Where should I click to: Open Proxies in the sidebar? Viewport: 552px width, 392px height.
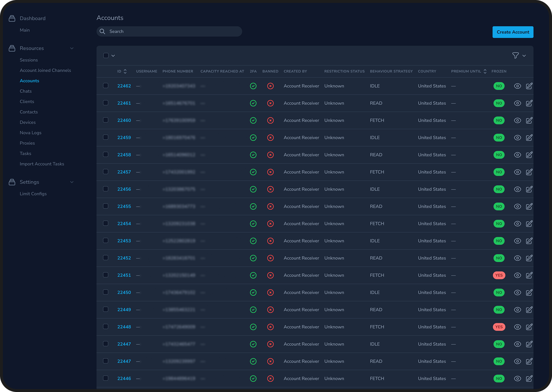(27, 143)
